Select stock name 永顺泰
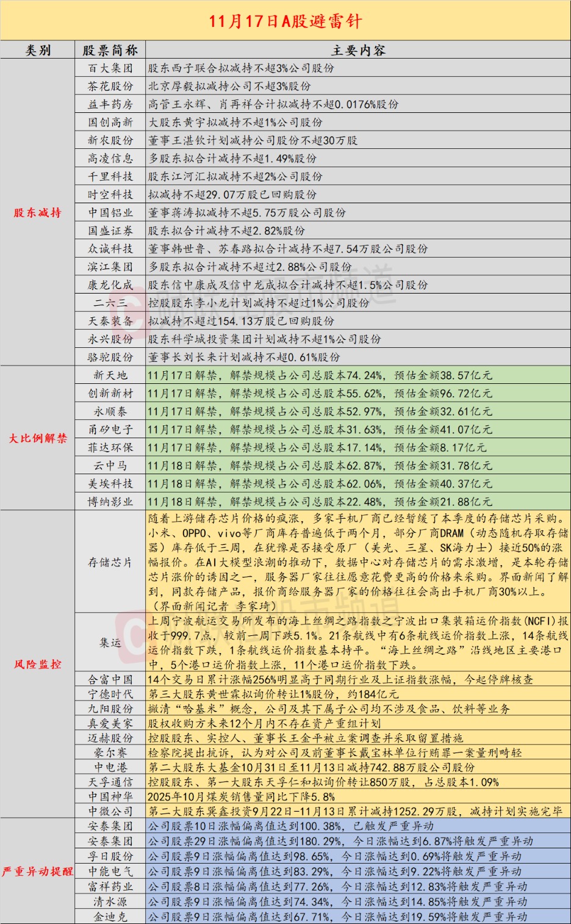The image size is (571, 924). [x=110, y=411]
